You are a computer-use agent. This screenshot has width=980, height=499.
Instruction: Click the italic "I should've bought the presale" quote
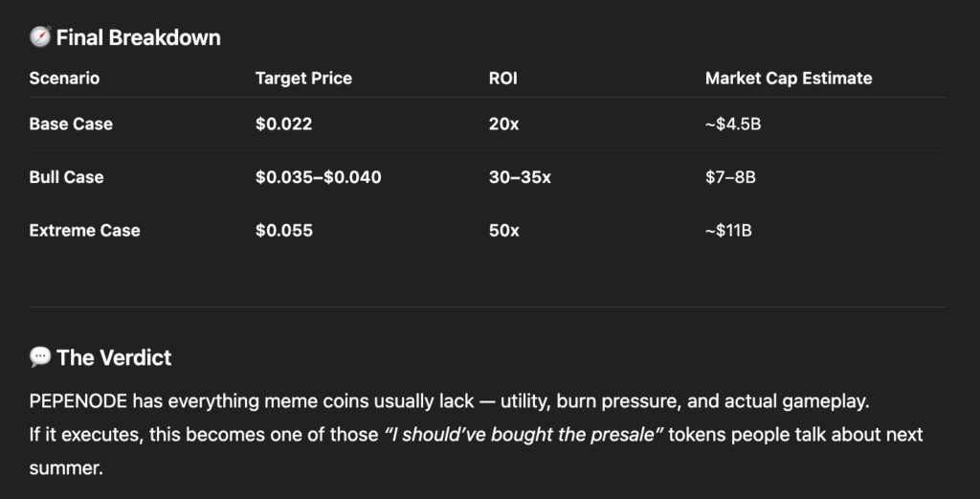pyautogui.click(x=523, y=435)
